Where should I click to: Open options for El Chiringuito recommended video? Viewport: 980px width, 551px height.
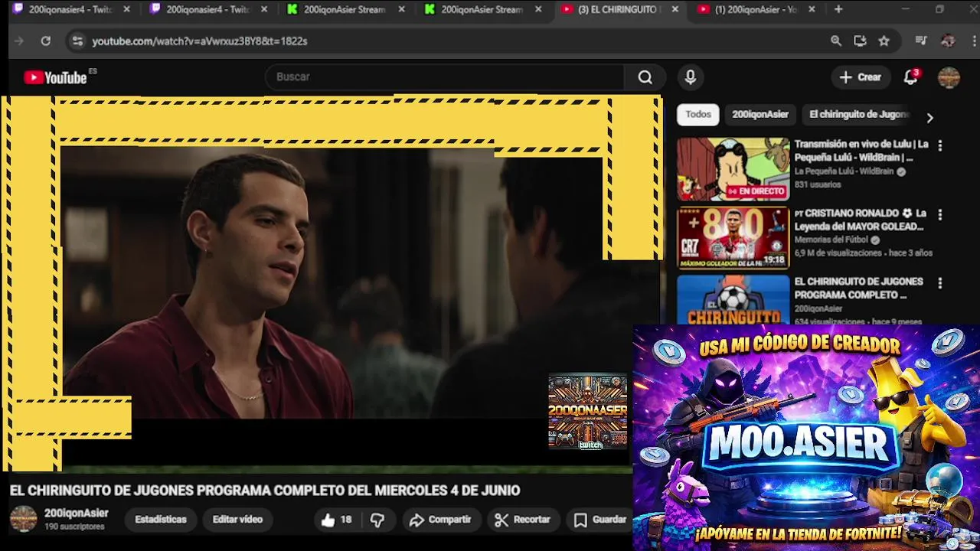[x=940, y=283]
